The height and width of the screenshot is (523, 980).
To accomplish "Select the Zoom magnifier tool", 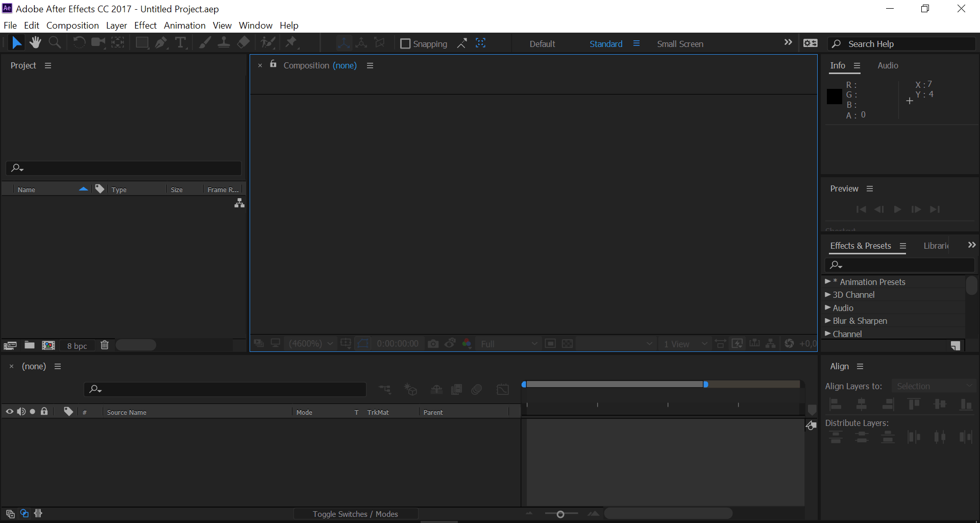I will pos(55,43).
